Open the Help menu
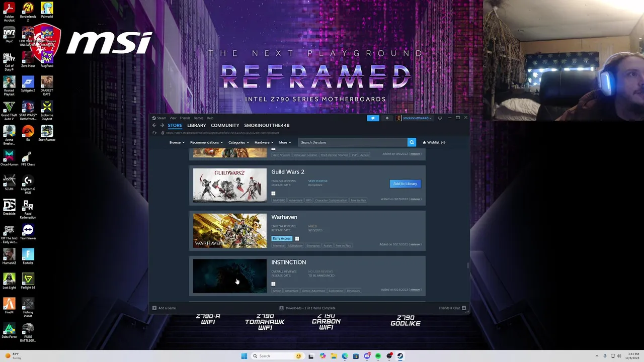 (210, 118)
